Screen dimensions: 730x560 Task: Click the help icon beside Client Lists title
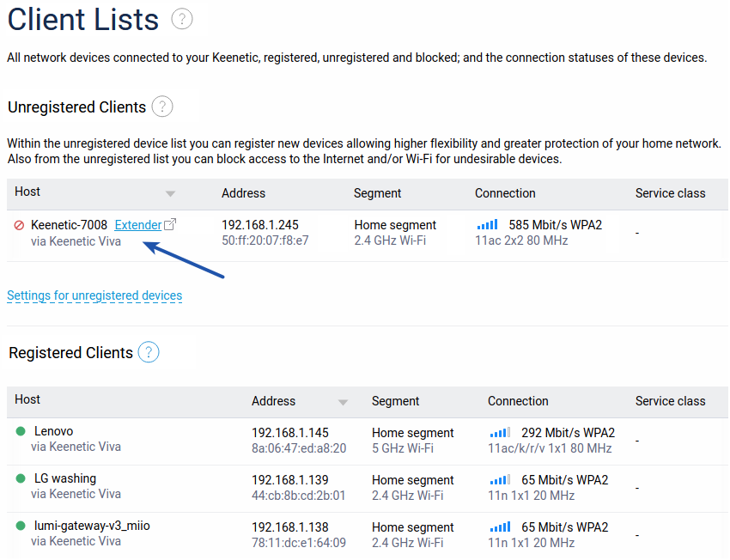[181, 19]
